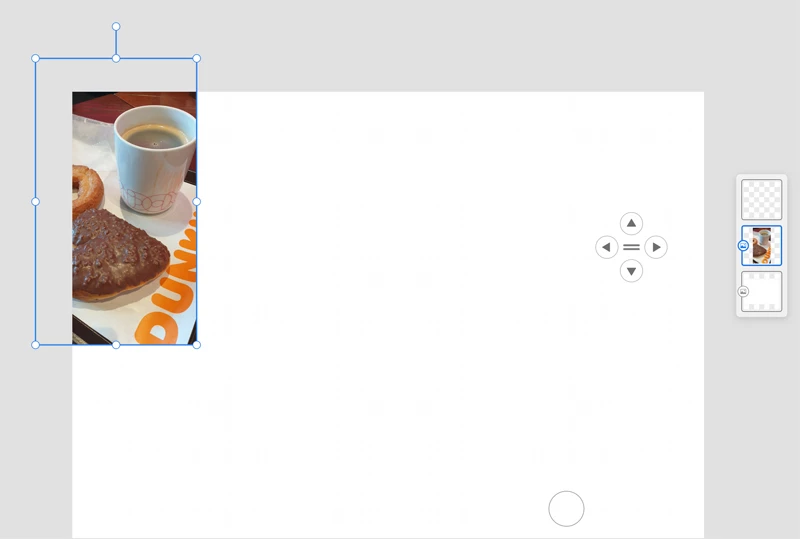800x539 pixels.
Task: Click the nudge left arrow
Action: click(x=607, y=247)
